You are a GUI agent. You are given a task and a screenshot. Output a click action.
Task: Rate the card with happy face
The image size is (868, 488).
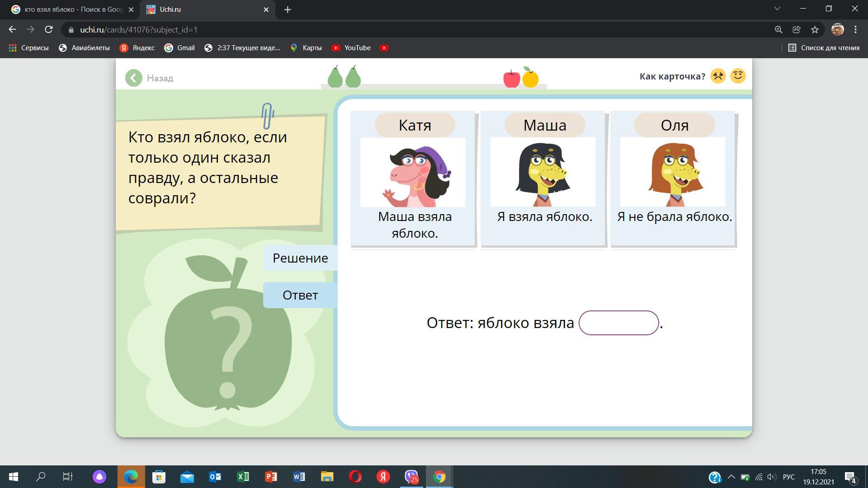coord(738,76)
